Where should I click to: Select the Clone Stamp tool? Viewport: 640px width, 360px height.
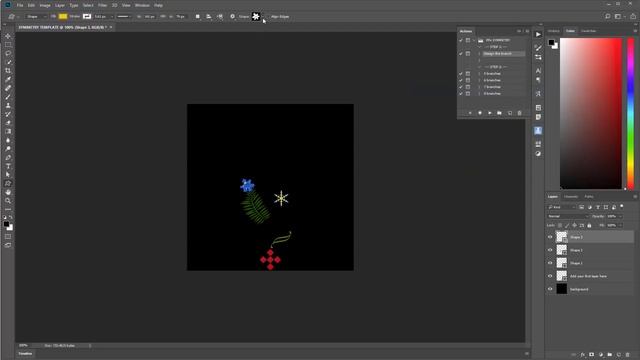[x=8, y=105]
